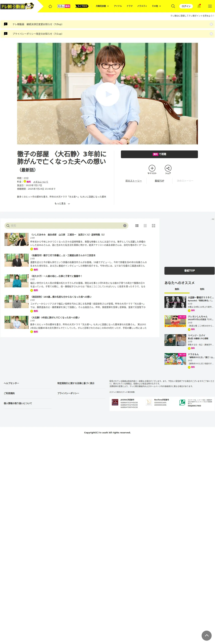Click the scroll-to-top arrow button
The image size is (215, 644).
(x=206, y=635)
